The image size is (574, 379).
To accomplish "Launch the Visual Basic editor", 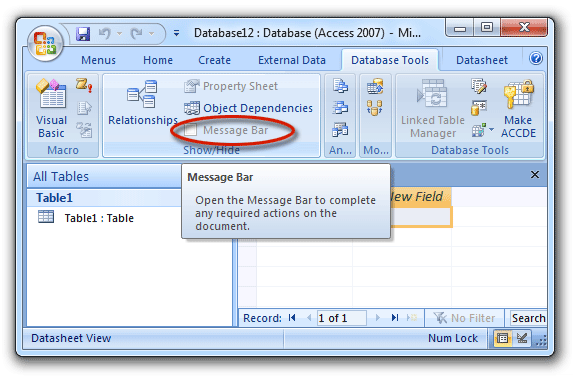I will [52, 108].
